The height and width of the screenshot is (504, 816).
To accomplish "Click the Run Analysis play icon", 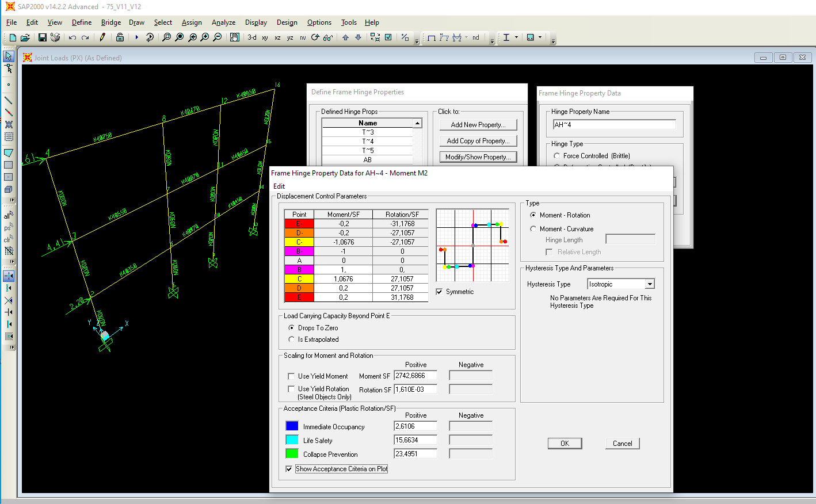I will pos(136,37).
